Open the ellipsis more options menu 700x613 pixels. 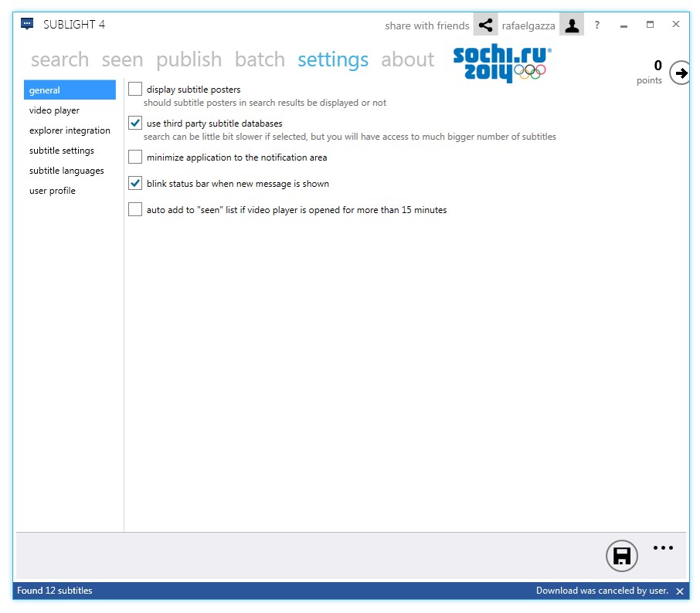pos(663,548)
